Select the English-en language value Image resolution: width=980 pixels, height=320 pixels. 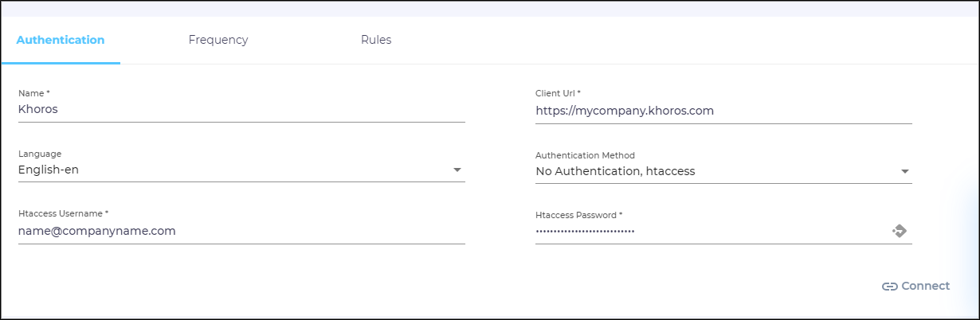point(49,170)
